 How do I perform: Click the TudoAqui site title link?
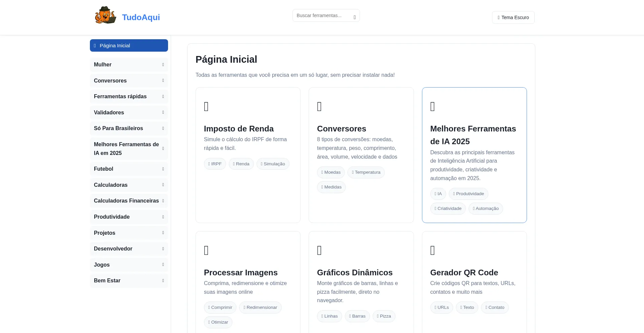tap(141, 17)
